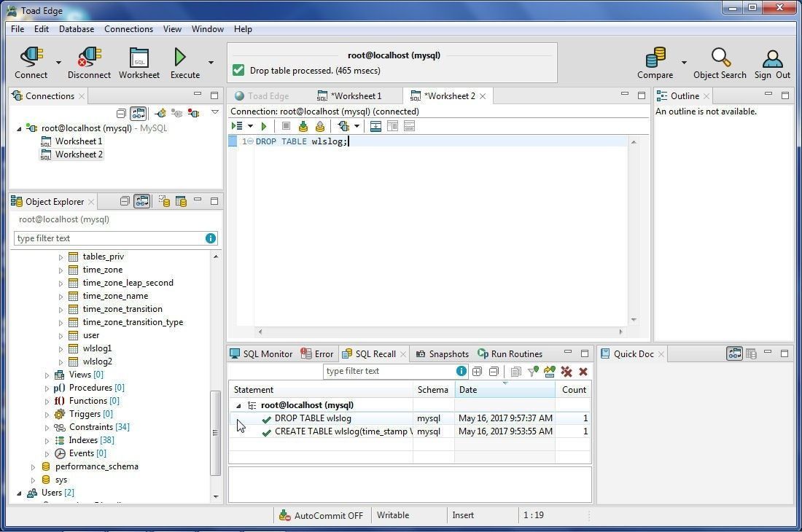
Task: Expand the wlslog1 table node
Action: click(x=61, y=349)
